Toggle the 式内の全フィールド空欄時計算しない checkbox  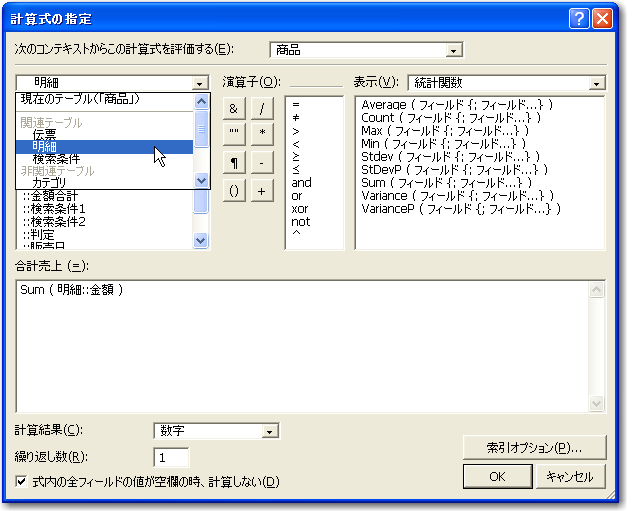(22, 482)
